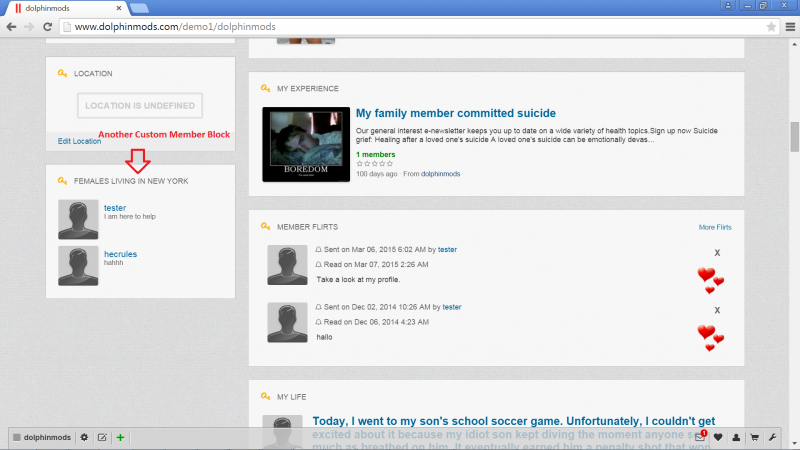Click key icon beside FEMALES LIVING IN NEW YORK
This screenshot has width=800, height=450.
(x=62, y=181)
